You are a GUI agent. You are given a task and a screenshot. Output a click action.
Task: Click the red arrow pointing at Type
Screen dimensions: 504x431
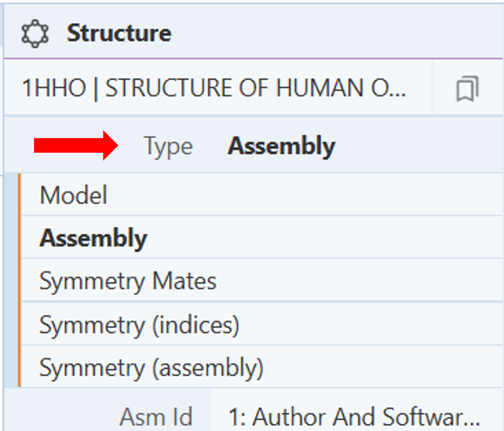tap(76, 145)
